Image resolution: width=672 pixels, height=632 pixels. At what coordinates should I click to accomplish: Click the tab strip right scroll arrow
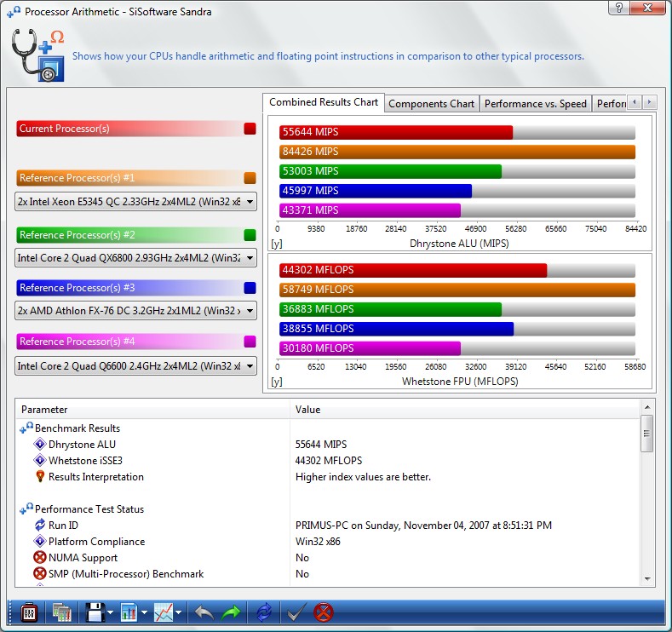point(649,102)
